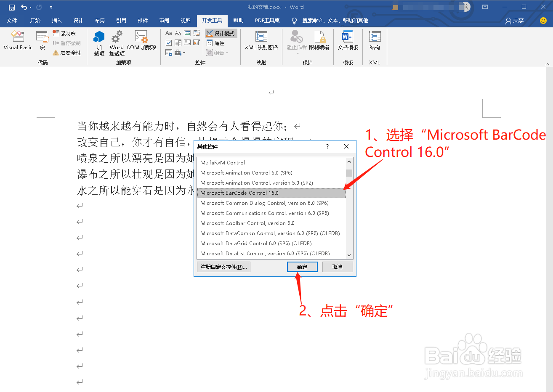Open the Add-ins (加载项) store button
The image size is (553, 392).
pos(99,43)
